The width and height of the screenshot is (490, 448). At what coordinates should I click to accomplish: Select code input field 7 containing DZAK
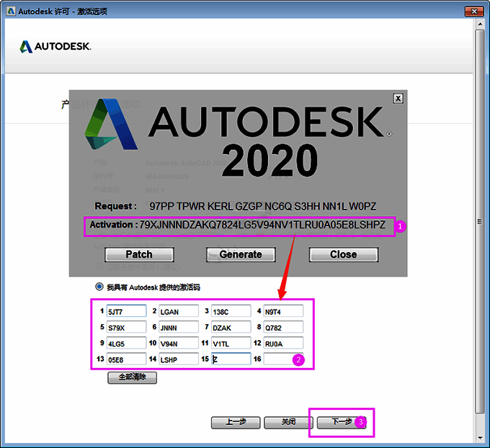231,327
